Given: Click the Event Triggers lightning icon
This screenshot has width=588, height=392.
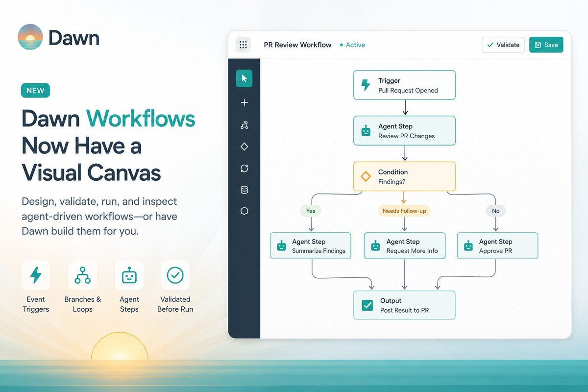Looking at the screenshot, I should click(x=36, y=275).
